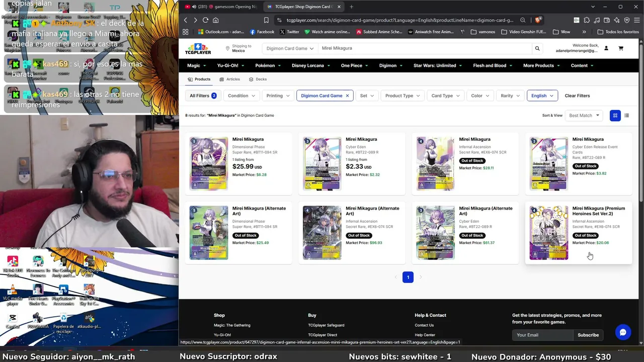Expand the Card Type filter dropdown
The height and width of the screenshot is (362, 644).
tap(445, 96)
